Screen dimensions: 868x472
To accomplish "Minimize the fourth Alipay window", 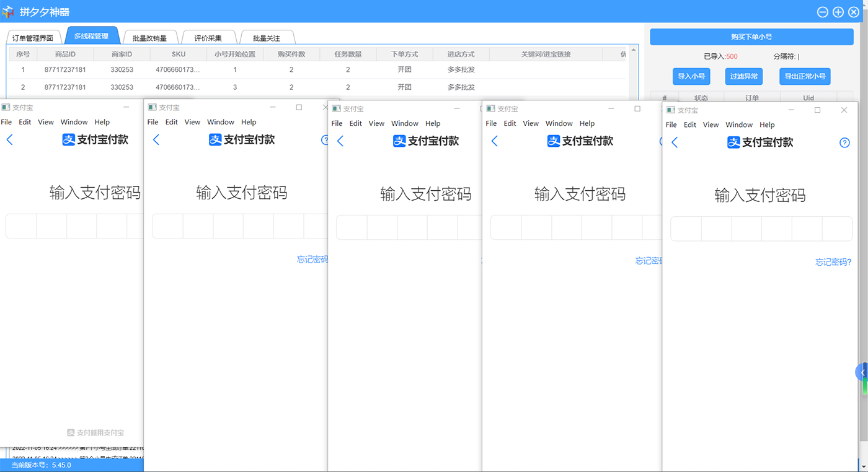I will [x=611, y=108].
